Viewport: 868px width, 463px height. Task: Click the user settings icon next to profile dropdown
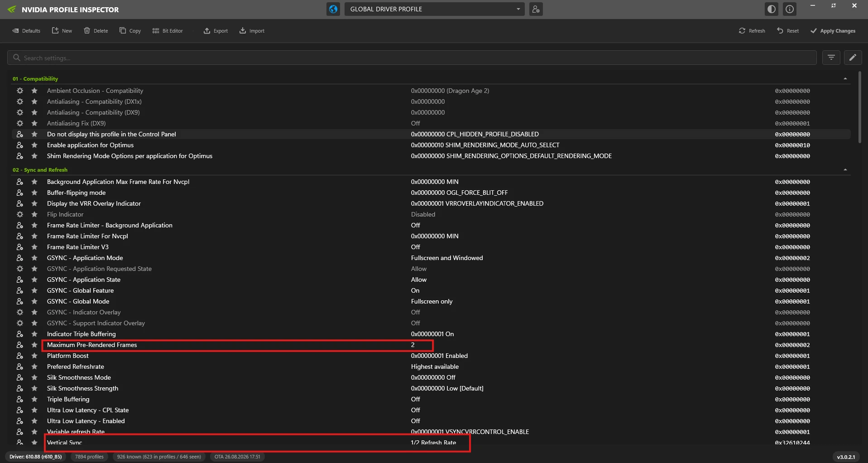pos(536,9)
